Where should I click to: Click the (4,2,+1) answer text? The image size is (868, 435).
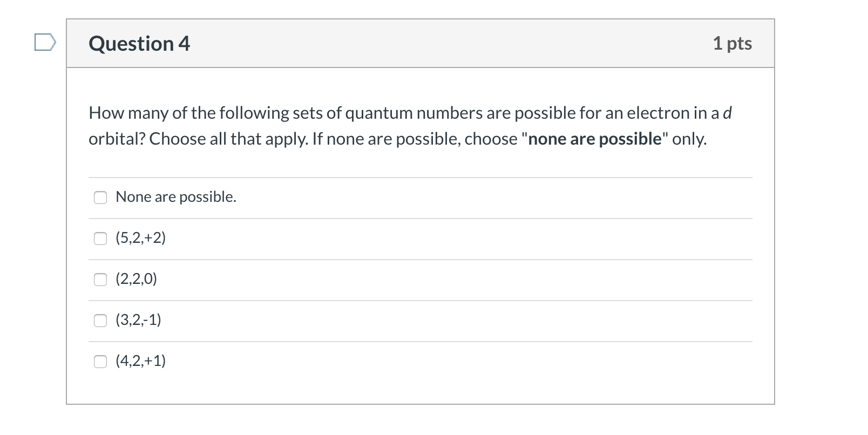141,361
